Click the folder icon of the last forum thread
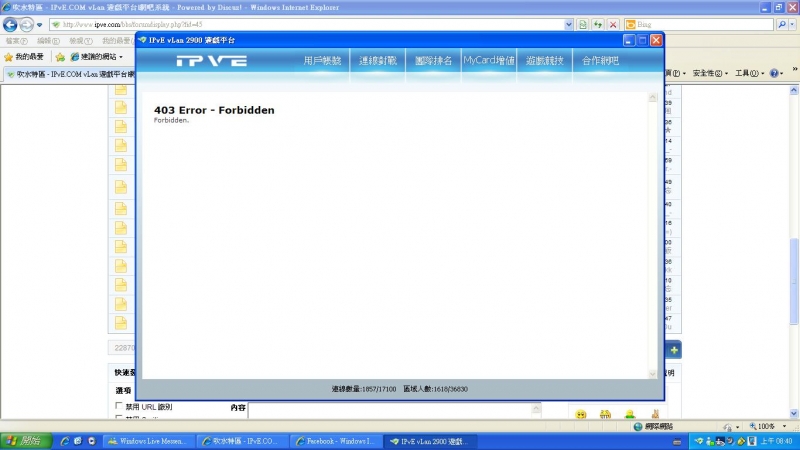This screenshot has width=800, height=450. (x=120, y=323)
